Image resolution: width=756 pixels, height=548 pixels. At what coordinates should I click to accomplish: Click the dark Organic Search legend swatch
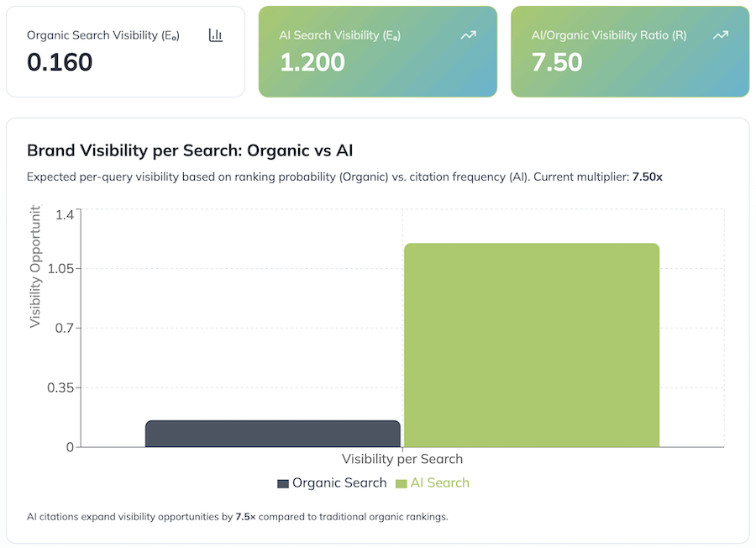[282, 483]
